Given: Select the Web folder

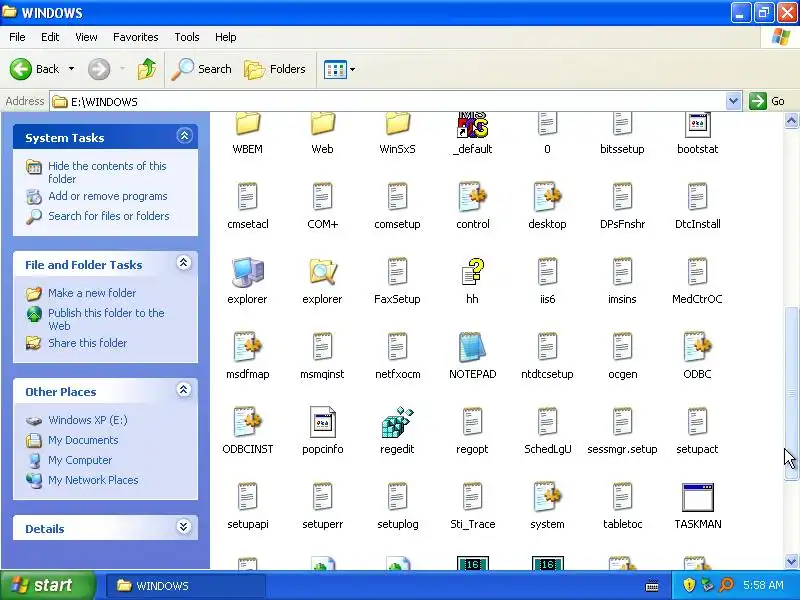Looking at the screenshot, I should pyautogui.click(x=322, y=124).
